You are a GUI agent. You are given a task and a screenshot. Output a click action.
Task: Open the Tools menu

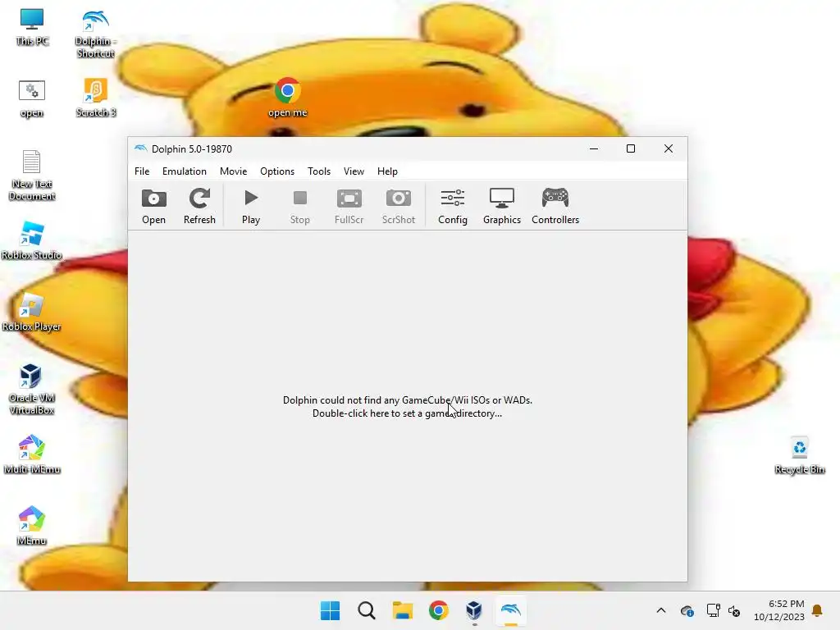[x=319, y=171]
